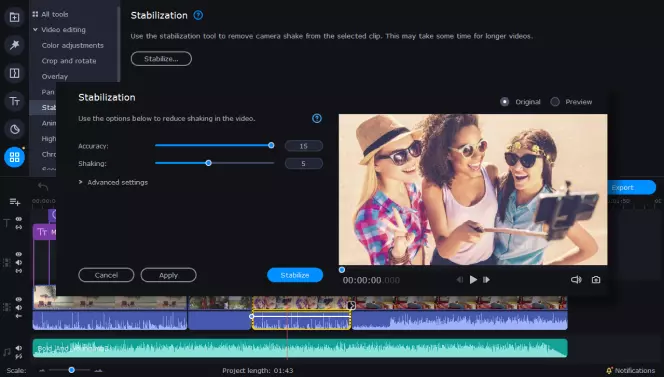Select Crop and rotate tool
664x377 pixels.
pos(69,61)
